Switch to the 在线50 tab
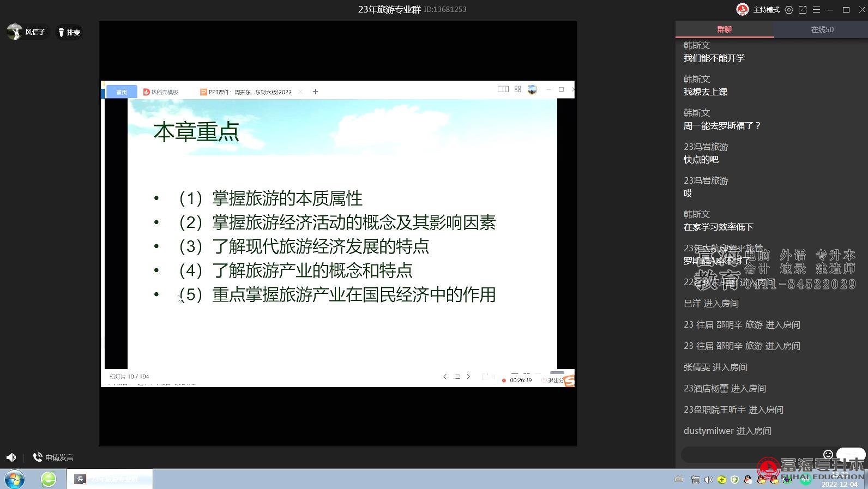868x489 pixels. coord(822,29)
